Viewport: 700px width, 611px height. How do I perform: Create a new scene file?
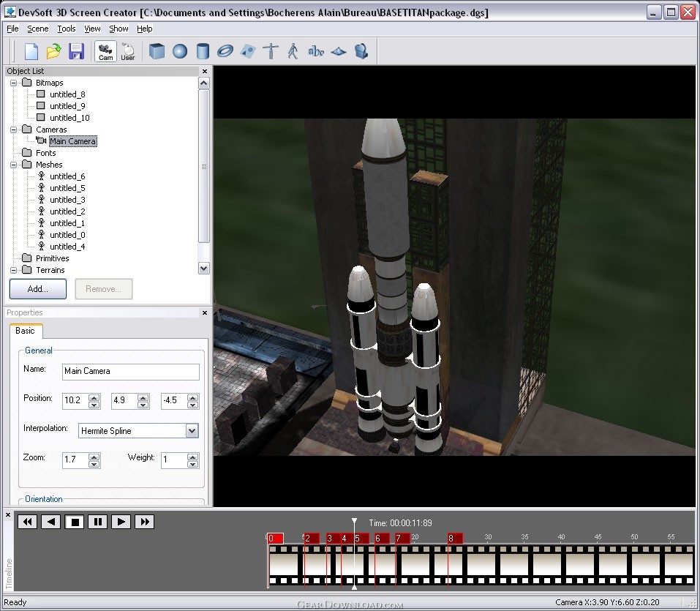tap(31, 51)
